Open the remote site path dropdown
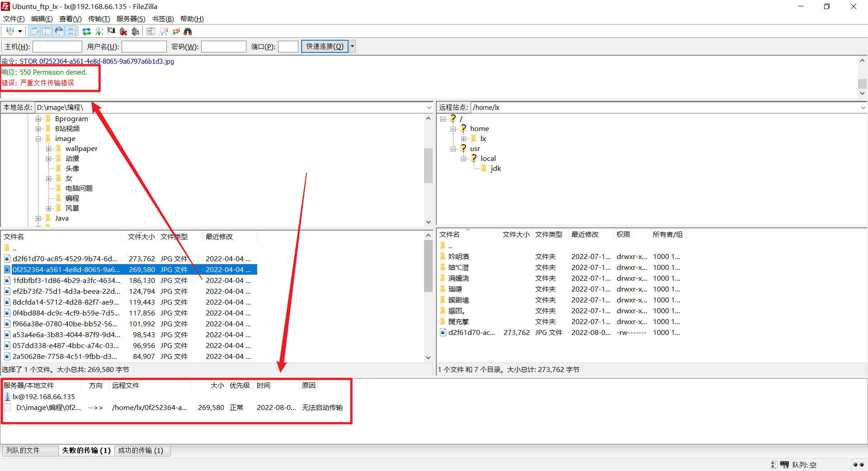 [863, 108]
